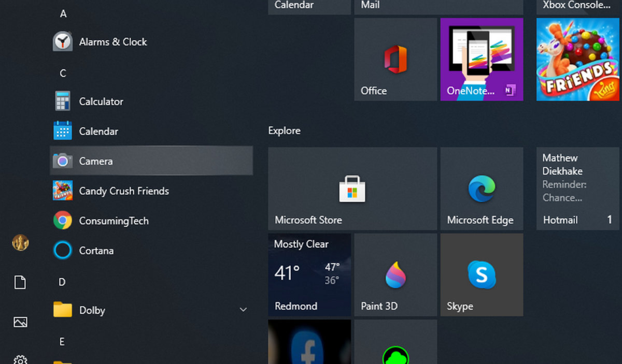The image size is (622, 364).
Task: Click the Cortana text label
Action: click(96, 251)
